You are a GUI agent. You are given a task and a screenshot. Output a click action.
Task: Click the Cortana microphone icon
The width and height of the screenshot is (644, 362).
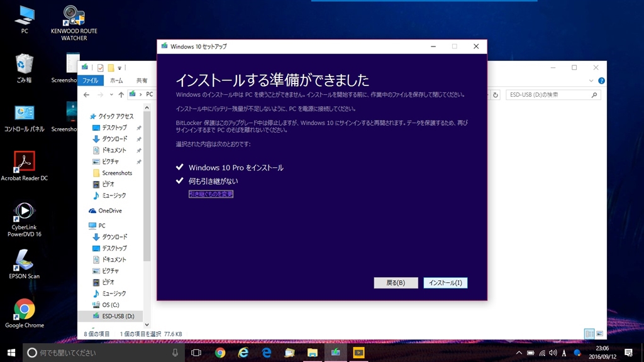tap(175, 353)
